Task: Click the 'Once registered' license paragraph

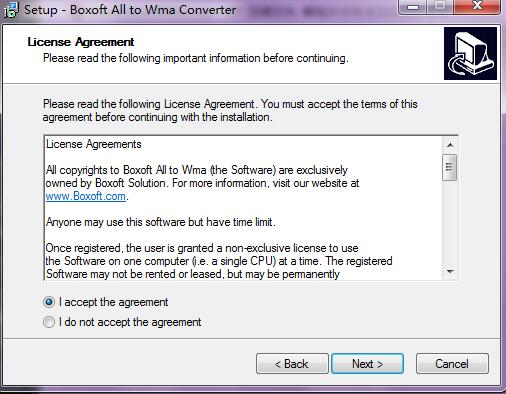Action: click(219, 261)
